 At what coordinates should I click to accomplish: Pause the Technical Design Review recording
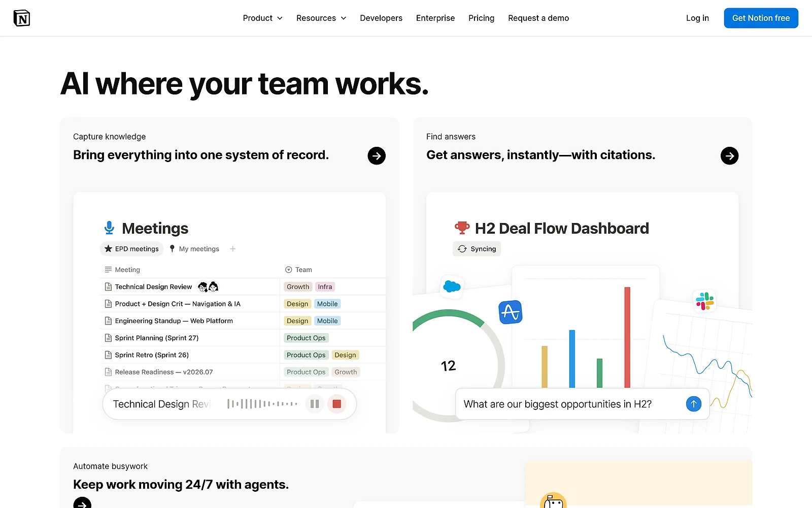click(x=315, y=404)
